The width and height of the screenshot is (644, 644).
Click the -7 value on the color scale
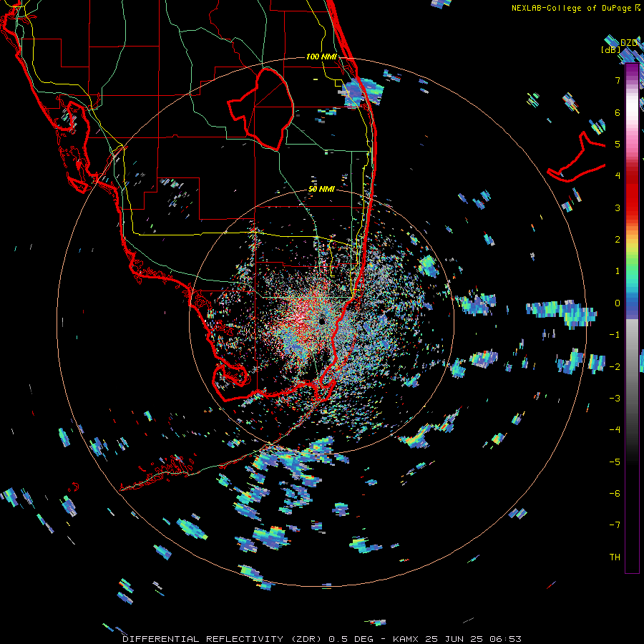[615, 525]
